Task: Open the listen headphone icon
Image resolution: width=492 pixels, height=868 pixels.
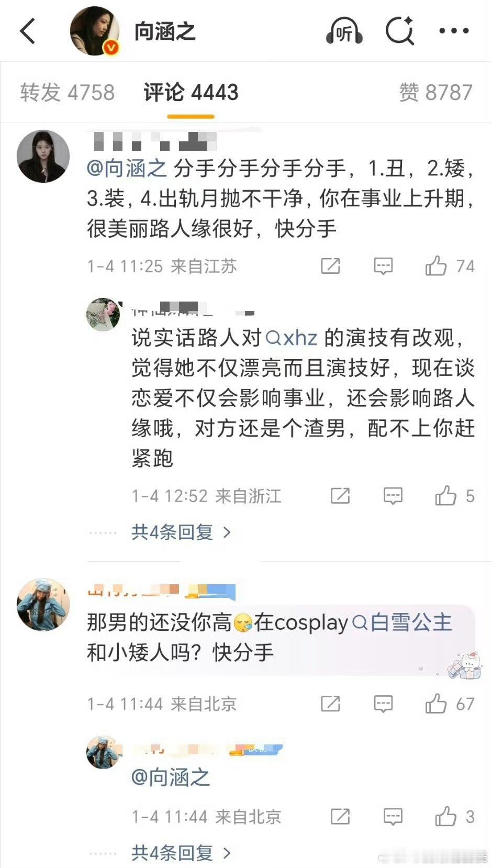Action: (x=344, y=32)
